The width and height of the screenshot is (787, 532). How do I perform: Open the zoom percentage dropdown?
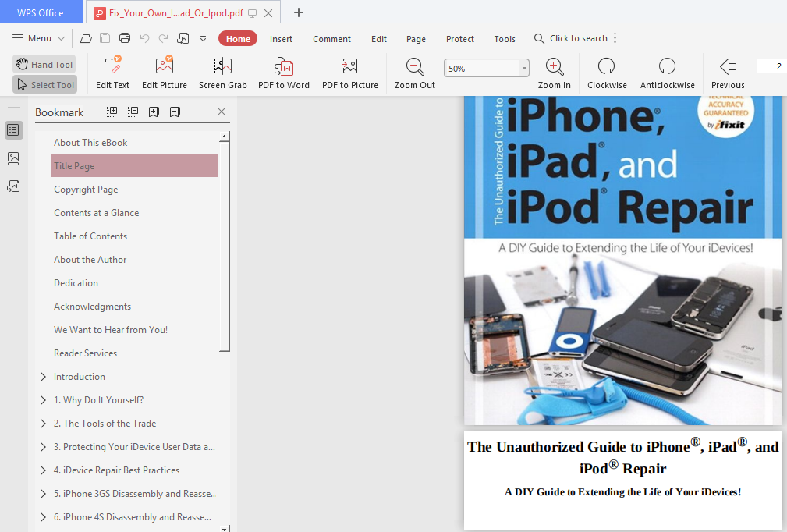click(x=524, y=68)
